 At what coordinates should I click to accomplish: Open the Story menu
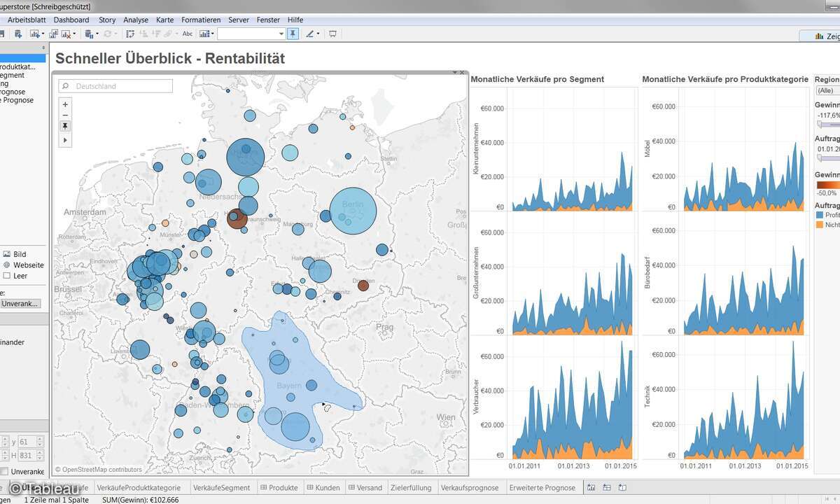point(107,20)
